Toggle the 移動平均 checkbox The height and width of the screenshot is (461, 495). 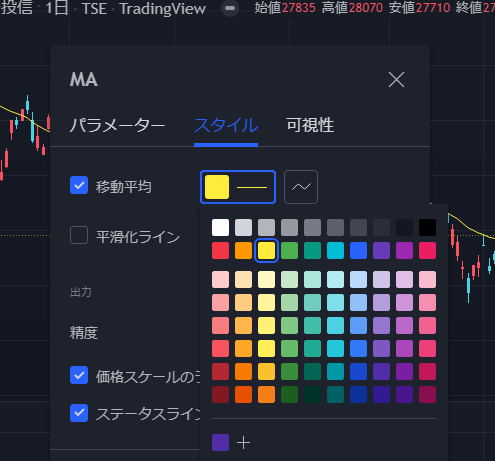coord(79,185)
